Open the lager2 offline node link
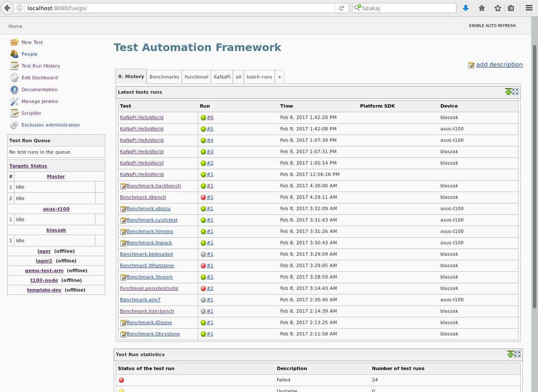Viewport: 538px width, 392px height. click(44, 261)
